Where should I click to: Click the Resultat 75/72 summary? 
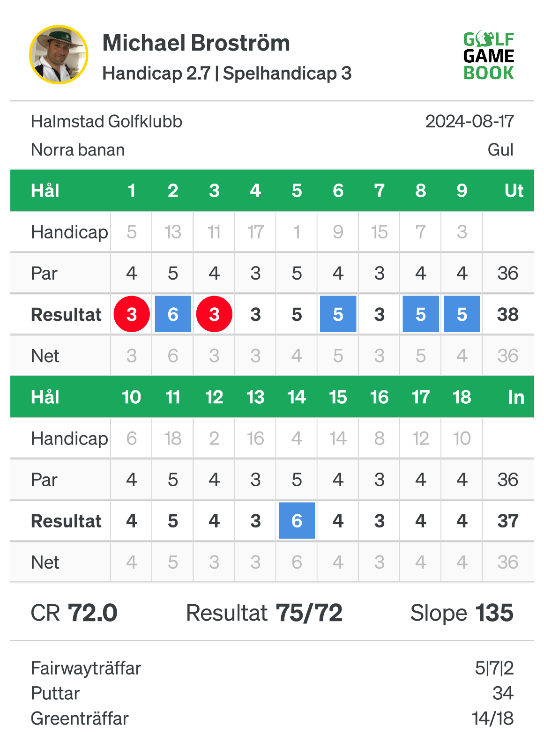(264, 613)
